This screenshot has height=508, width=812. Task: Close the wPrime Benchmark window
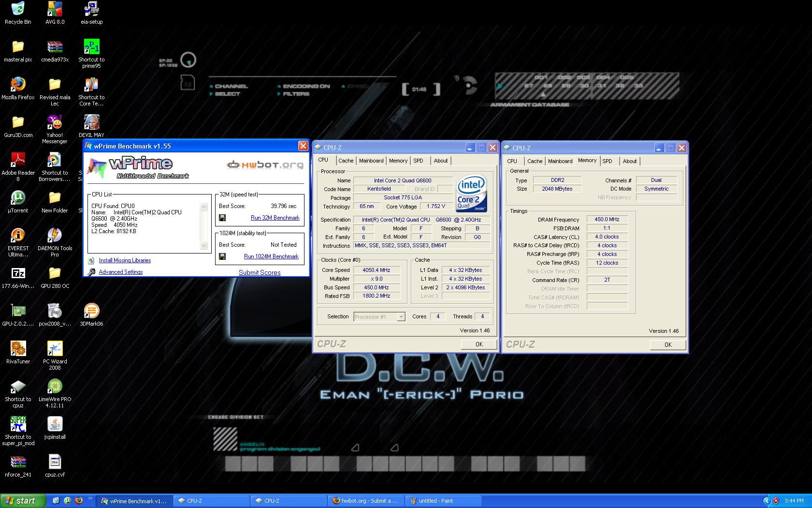tap(303, 146)
